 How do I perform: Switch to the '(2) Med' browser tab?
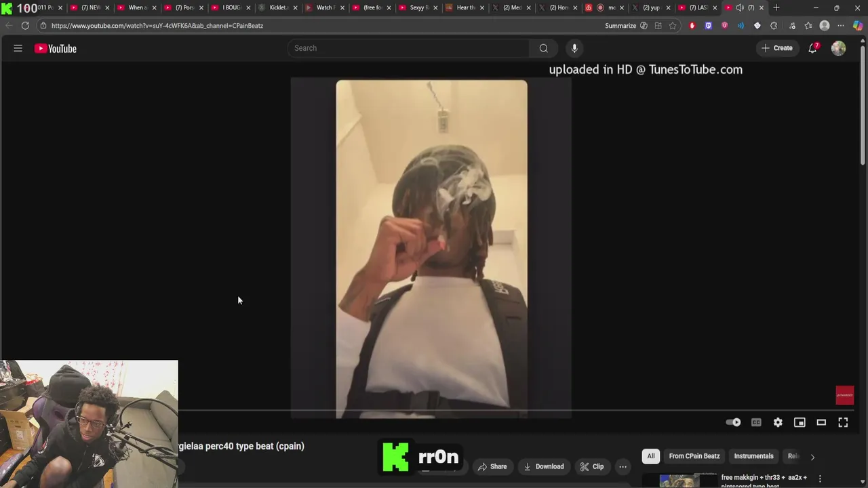pyautogui.click(x=512, y=7)
